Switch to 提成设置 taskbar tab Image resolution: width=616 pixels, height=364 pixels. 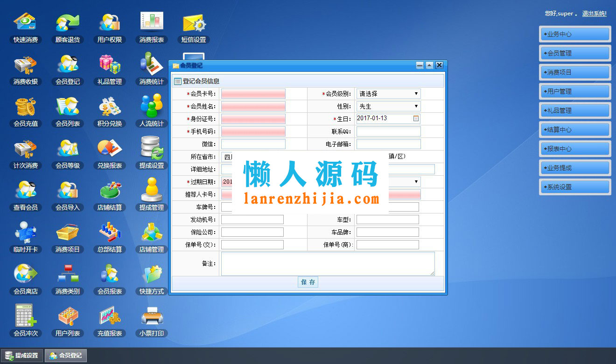pos(22,356)
